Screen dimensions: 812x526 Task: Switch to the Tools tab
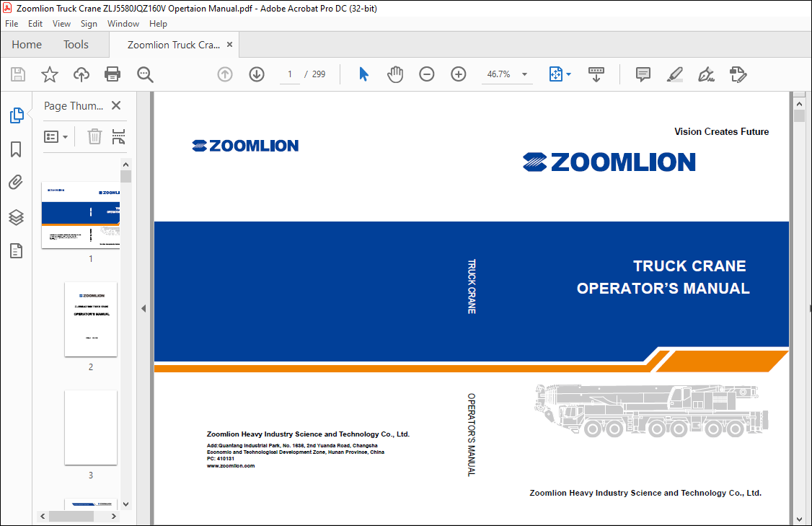[76, 45]
